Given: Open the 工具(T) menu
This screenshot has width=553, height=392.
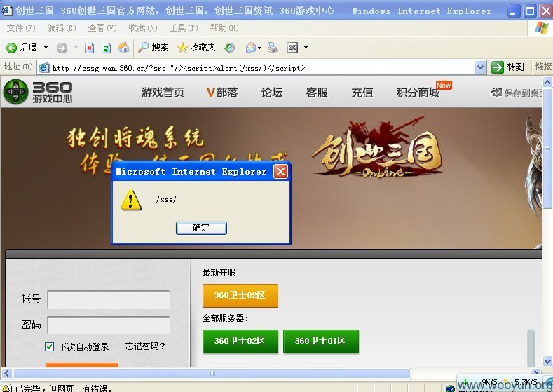Looking at the screenshot, I should pyautogui.click(x=184, y=27).
